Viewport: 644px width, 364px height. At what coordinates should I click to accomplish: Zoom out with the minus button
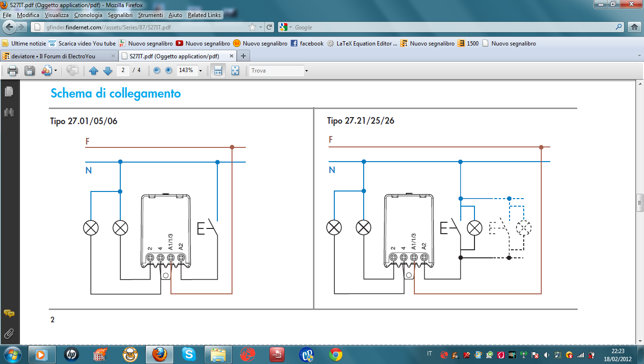pyautogui.click(x=157, y=71)
